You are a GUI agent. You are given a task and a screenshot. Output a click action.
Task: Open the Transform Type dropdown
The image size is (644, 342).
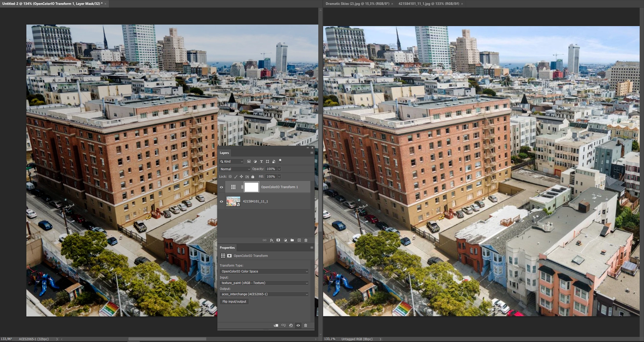[x=264, y=271]
